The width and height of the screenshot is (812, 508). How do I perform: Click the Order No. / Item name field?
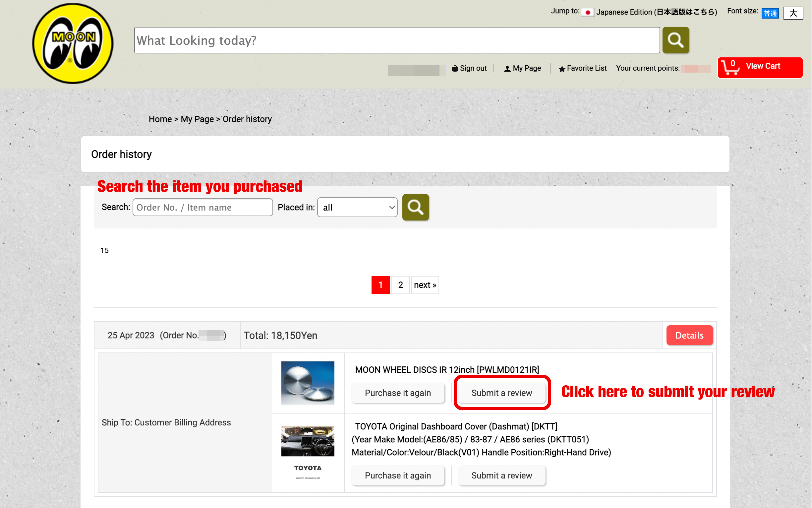pyautogui.click(x=203, y=207)
